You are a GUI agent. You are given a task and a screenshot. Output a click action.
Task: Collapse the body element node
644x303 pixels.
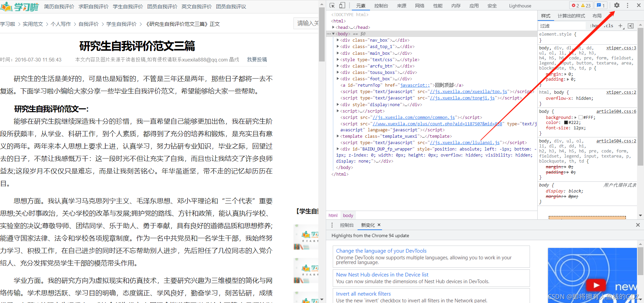333,34
